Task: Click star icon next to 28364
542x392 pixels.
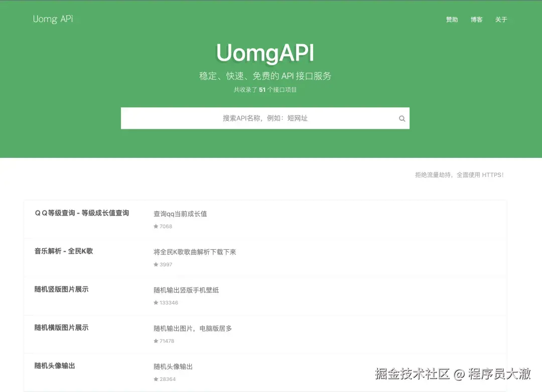Action: [x=156, y=379]
